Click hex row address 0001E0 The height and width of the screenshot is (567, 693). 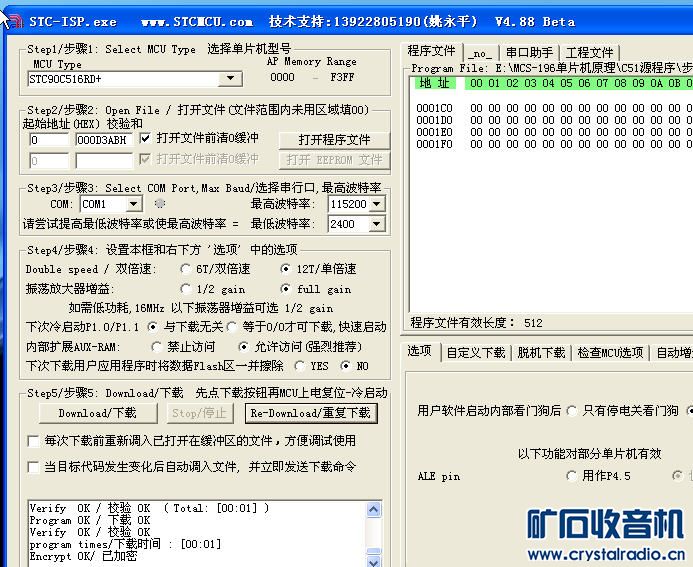(x=434, y=132)
